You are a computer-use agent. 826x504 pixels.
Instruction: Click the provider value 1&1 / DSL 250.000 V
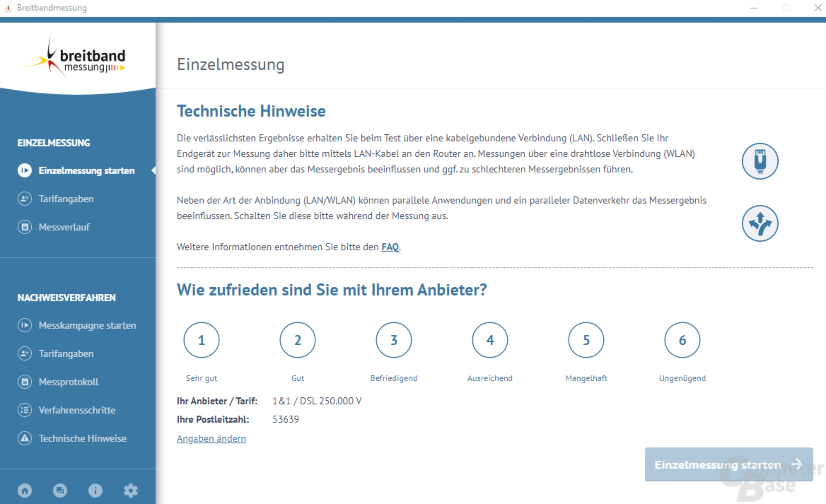(x=317, y=401)
